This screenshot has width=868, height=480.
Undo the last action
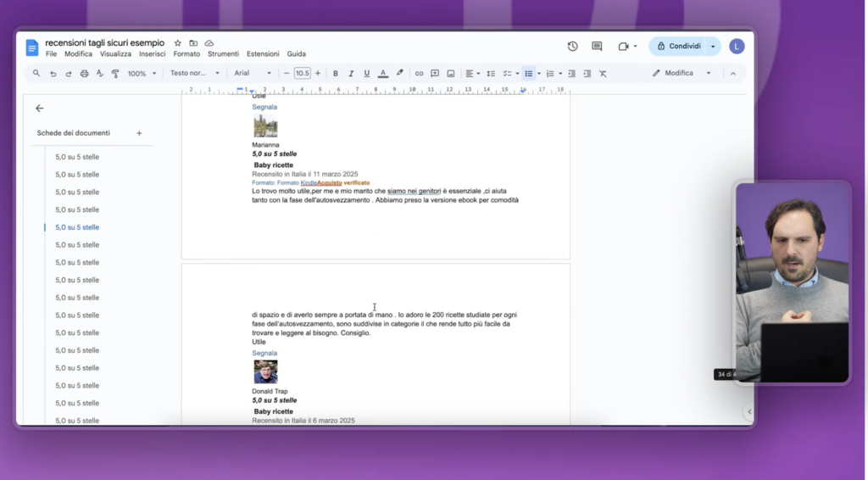[x=53, y=74]
